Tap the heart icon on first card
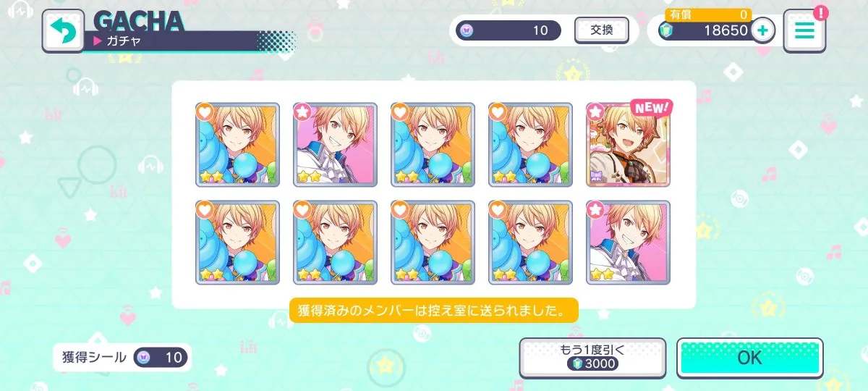Image resolution: width=868 pixels, height=391 pixels. click(205, 112)
